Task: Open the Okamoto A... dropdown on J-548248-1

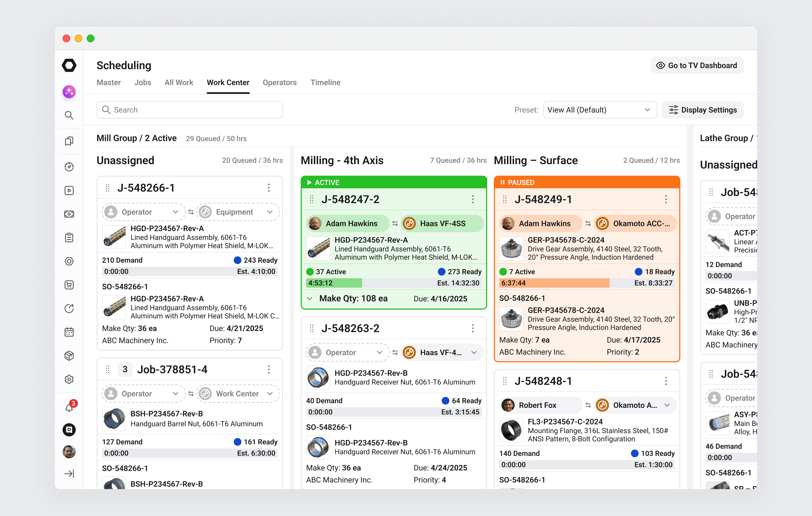Action: point(635,405)
